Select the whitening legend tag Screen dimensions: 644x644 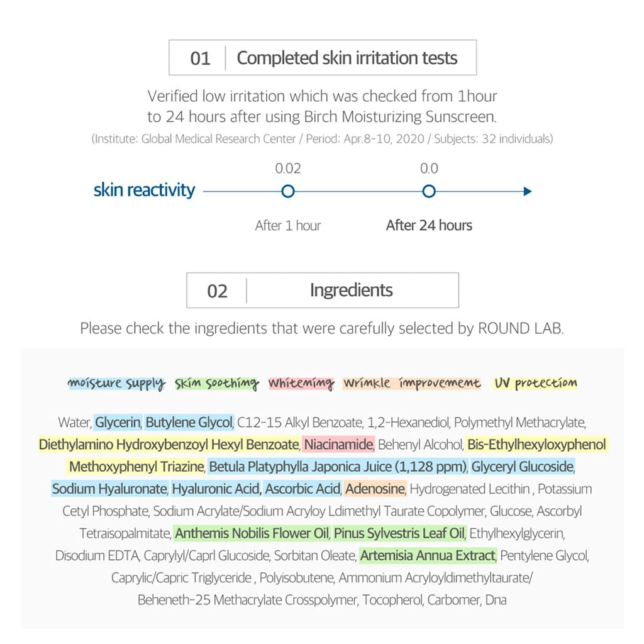301,383
